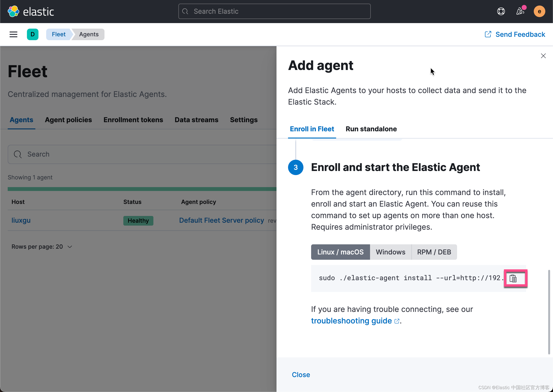Open the Agent policies tab
Image resolution: width=553 pixels, height=392 pixels.
[x=68, y=120]
